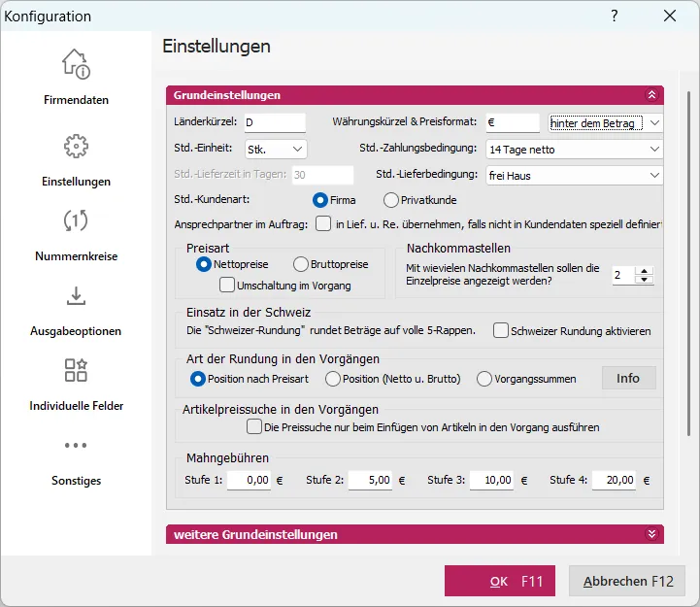Open Sonstiges three-dots icon
Image resolution: width=700 pixels, height=607 pixels.
click(x=76, y=446)
